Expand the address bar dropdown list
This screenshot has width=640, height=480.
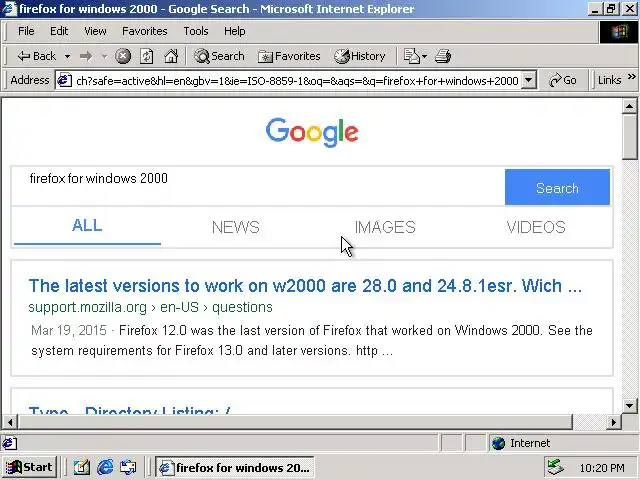[x=529, y=80]
